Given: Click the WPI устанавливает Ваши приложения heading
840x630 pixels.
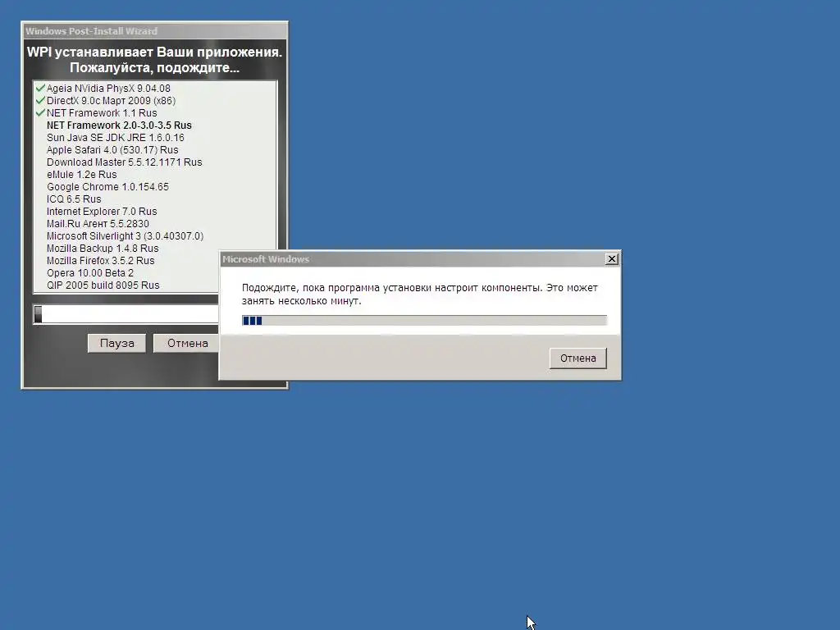Looking at the screenshot, I should pos(154,59).
